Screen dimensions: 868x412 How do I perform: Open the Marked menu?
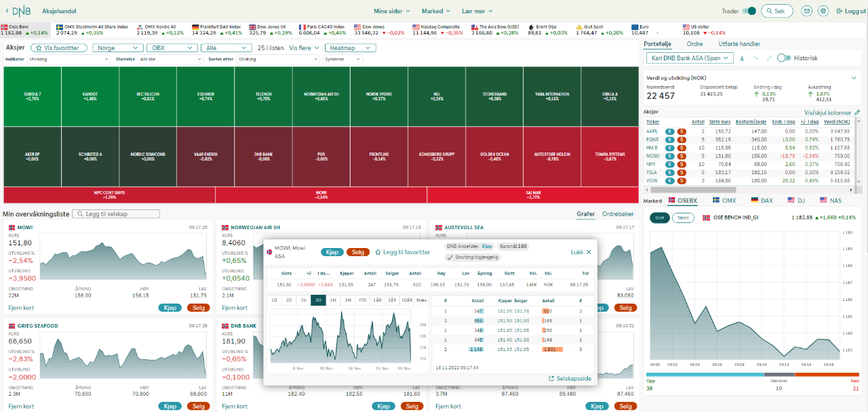(x=436, y=12)
